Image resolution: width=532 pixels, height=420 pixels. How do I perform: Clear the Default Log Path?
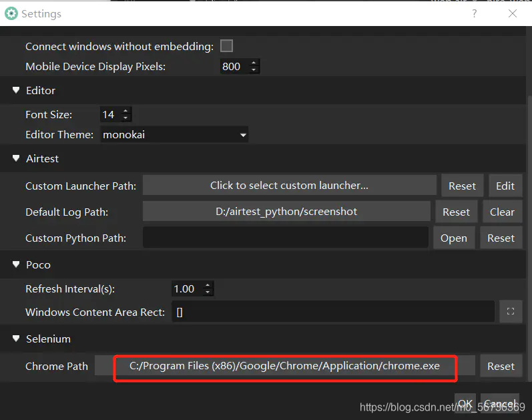click(502, 212)
